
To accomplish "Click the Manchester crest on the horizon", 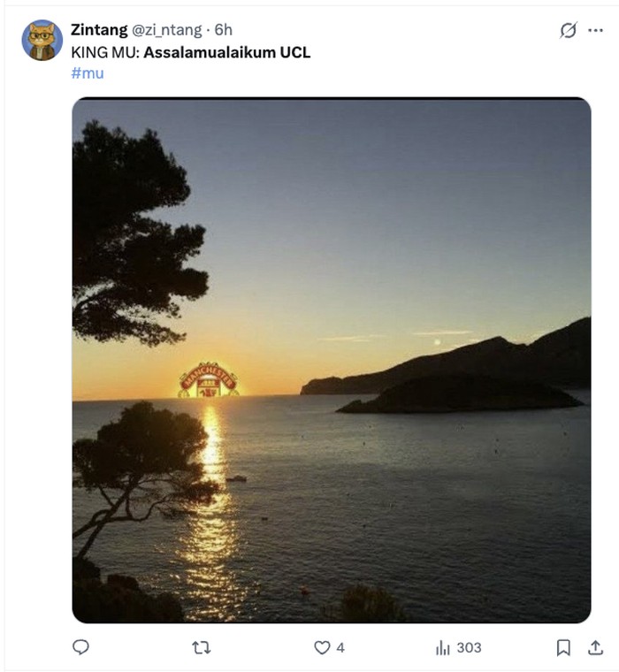I will 209,379.
